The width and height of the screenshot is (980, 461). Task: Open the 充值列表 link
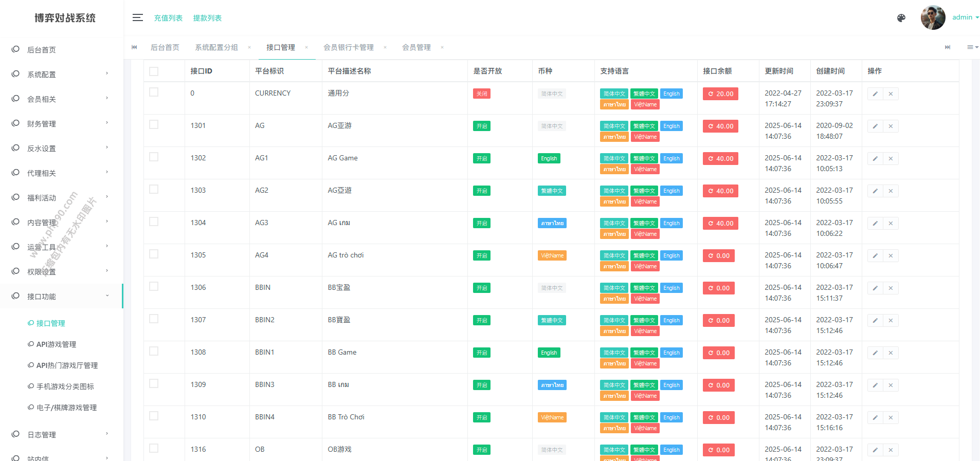(x=168, y=18)
